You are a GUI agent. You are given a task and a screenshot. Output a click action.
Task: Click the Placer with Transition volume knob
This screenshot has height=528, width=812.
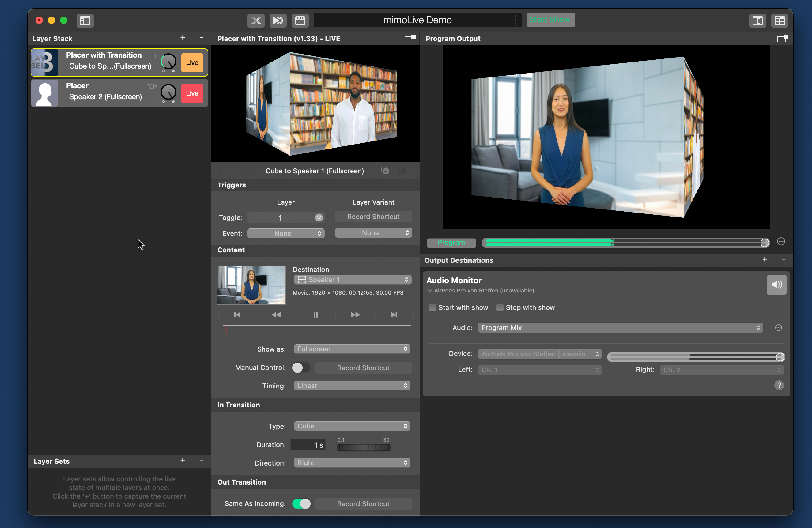click(168, 62)
